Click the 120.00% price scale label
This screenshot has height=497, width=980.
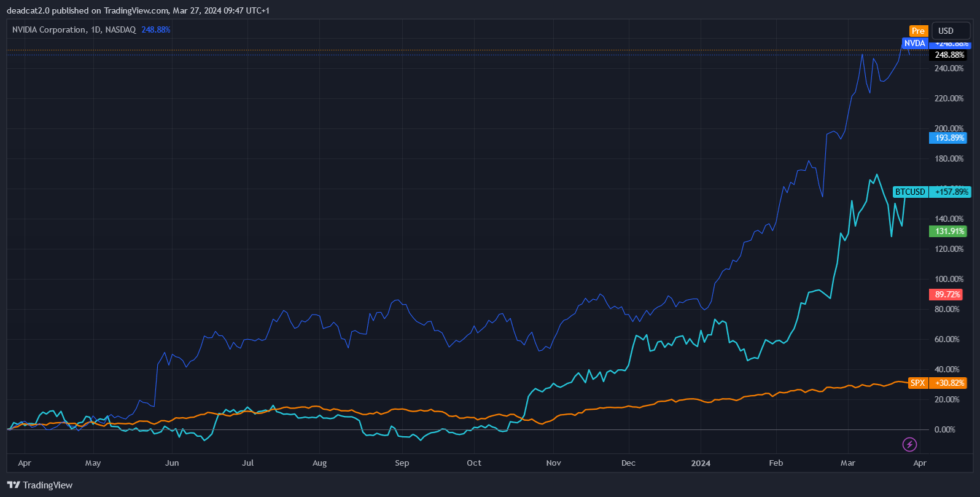(x=949, y=249)
